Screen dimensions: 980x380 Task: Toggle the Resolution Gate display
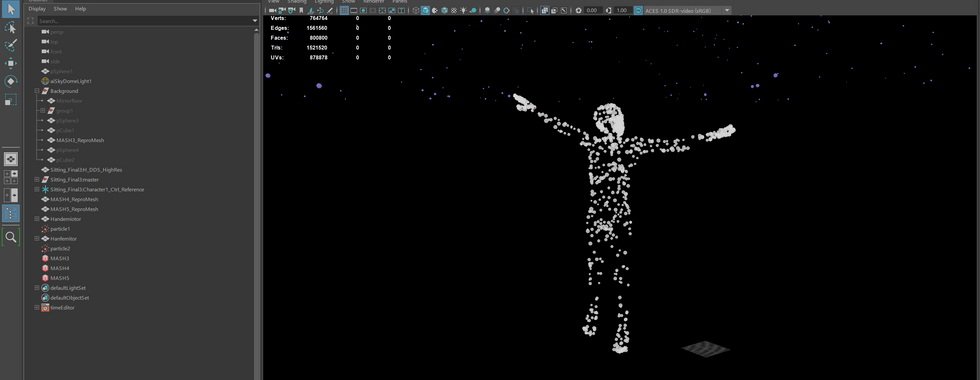pos(363,11)
